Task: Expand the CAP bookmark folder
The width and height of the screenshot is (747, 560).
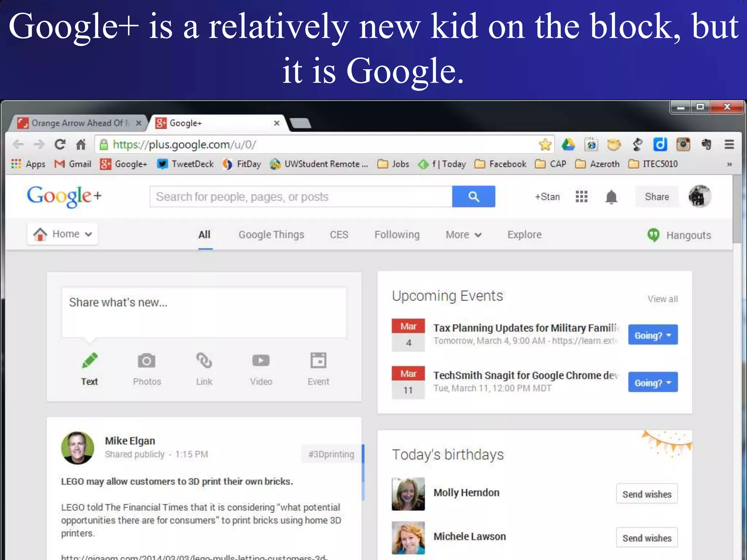Action: [551, 164]
